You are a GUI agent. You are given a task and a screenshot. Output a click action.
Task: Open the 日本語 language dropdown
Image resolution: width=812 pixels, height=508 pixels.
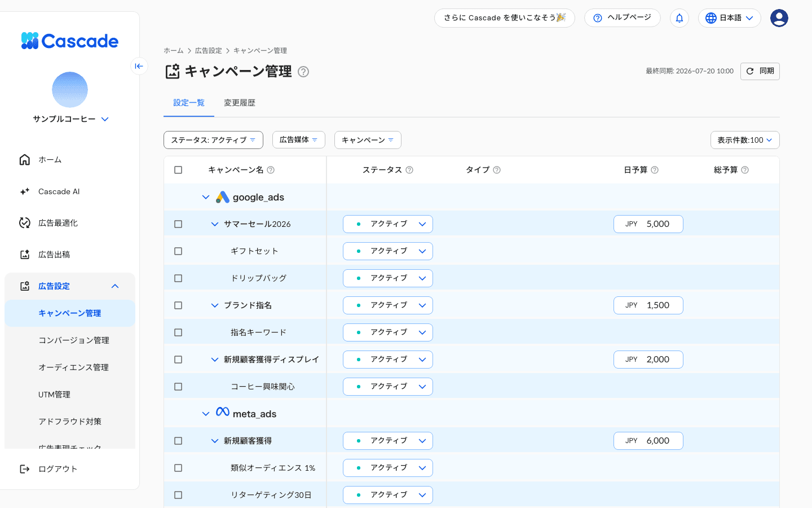coord(730,18)
